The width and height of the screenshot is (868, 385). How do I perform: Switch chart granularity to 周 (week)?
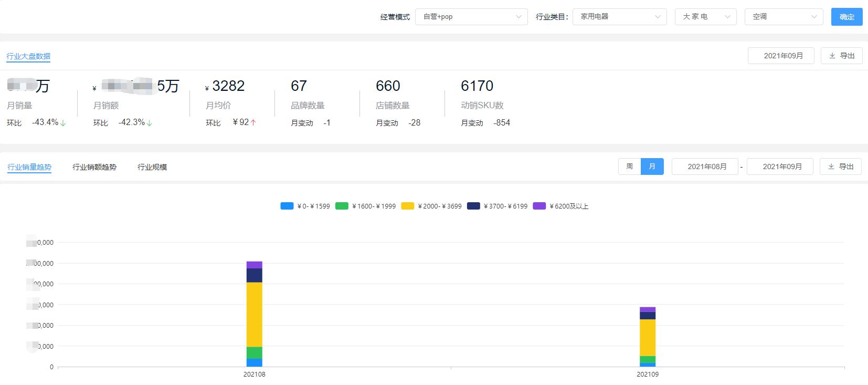click(629, 167)
